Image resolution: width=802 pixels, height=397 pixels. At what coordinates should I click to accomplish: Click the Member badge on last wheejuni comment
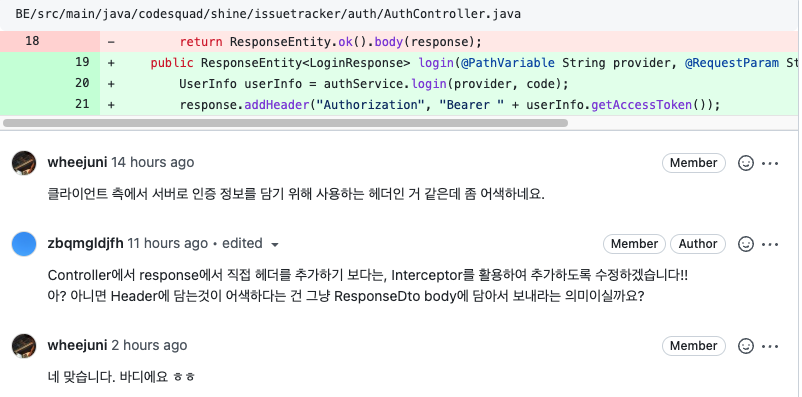[x=694, y=346]
